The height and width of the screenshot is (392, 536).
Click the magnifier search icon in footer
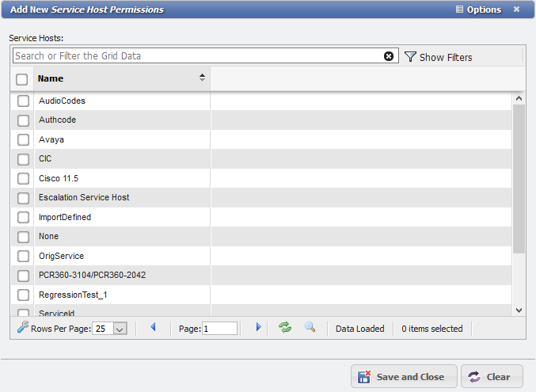[x=310, y=327]
